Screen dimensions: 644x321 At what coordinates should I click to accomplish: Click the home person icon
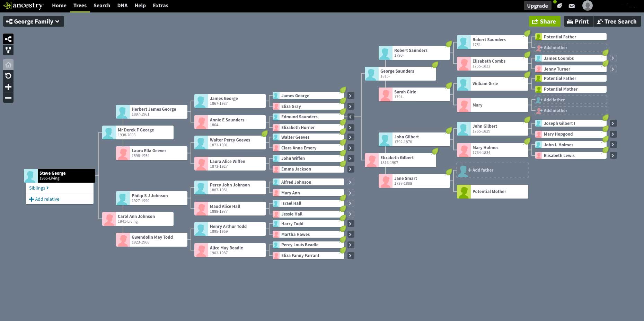(x=8, y=65)
